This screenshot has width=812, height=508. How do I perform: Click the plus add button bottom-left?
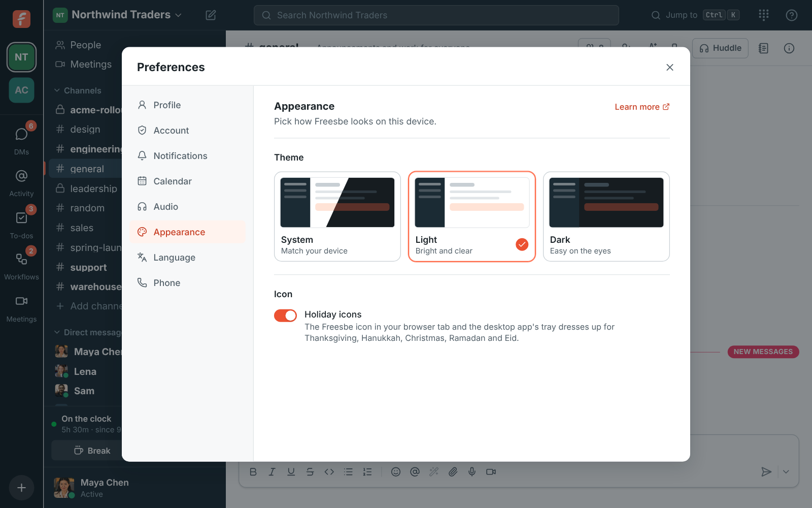pos(21,488)
